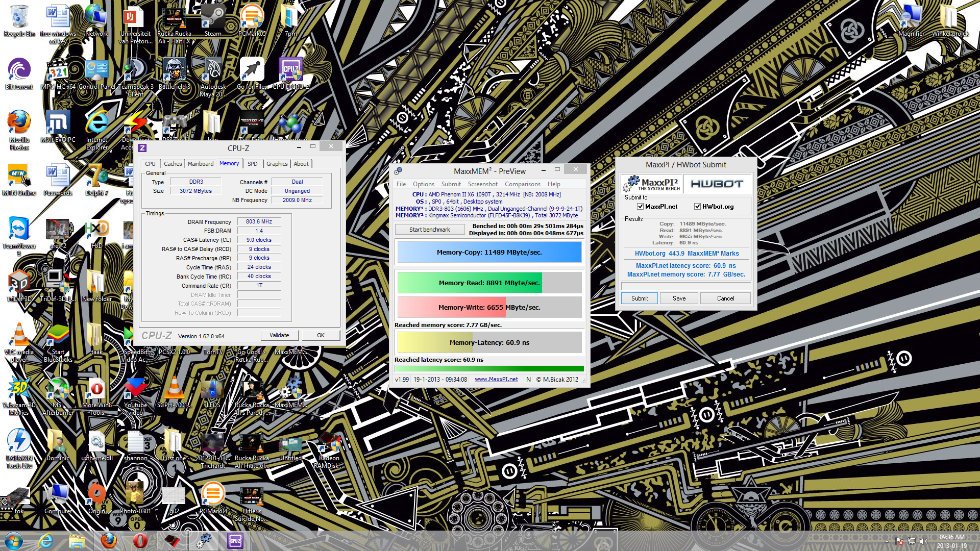Click Memory-Write result bar
This screenshot has width=980, height=551.
(x=489, y=307)
